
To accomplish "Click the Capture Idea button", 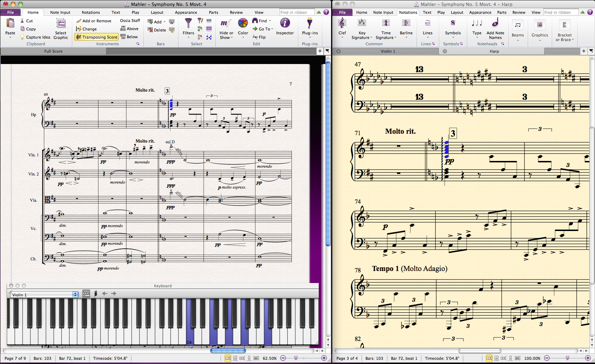I will (x=35, y=37).
